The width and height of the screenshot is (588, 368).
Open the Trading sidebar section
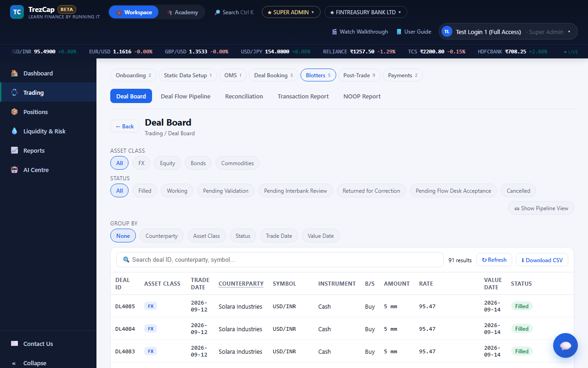point(48,92)
